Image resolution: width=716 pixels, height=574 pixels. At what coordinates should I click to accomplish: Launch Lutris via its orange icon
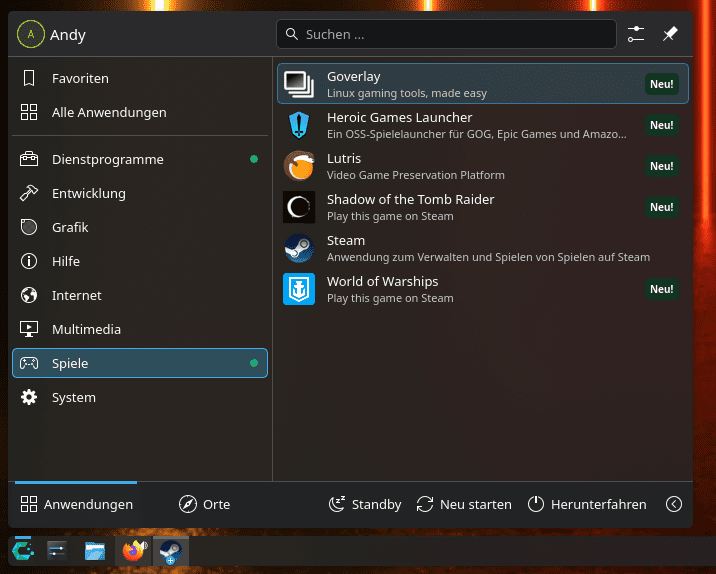[299, 166]
